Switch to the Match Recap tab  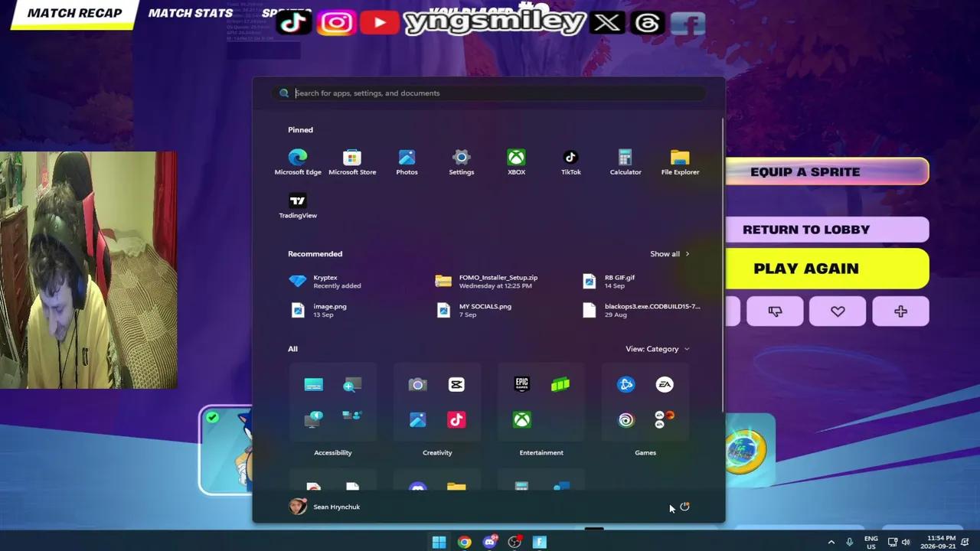[x=74, y=13]
